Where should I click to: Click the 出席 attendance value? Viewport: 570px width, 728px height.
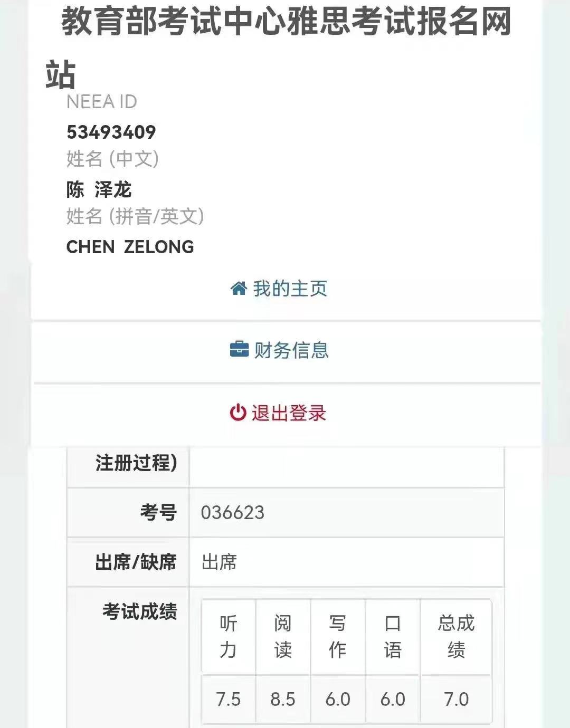click(x=219, y=562)
